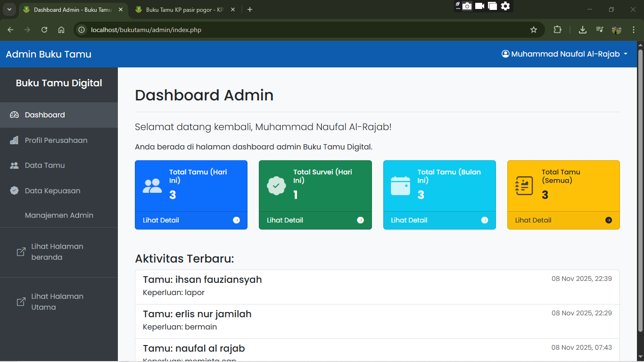This screenshot has width=644, height=362.
Task: Click the Dashboard speedometer icon in sidebar
Action: pyautogui.click(x=14, y=115)
